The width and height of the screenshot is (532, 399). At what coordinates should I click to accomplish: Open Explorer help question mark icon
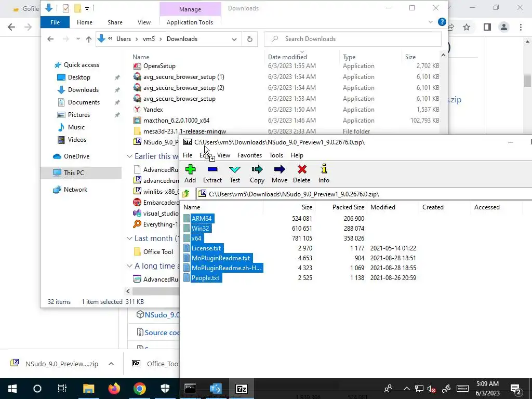click(442, 22)
